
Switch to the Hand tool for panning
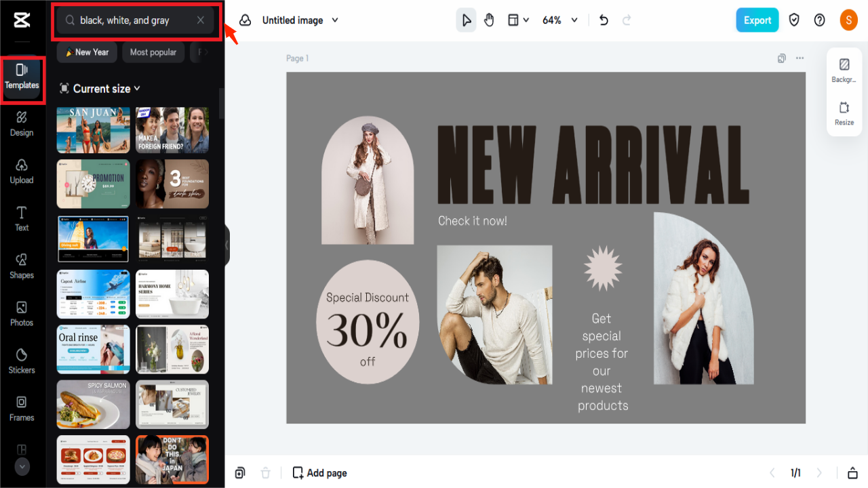coord(489,20)
